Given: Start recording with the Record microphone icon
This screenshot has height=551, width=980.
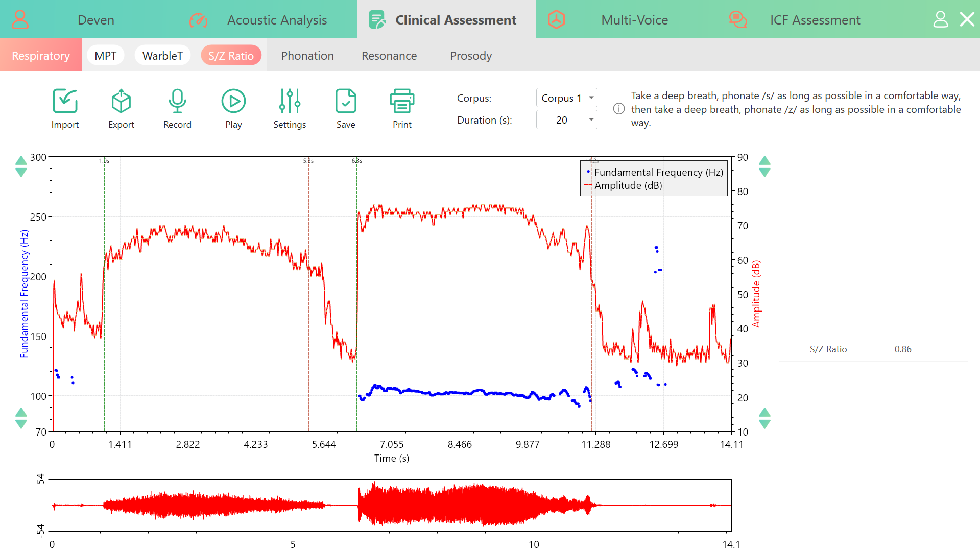Looking at the screenshot, I should 177,101.
